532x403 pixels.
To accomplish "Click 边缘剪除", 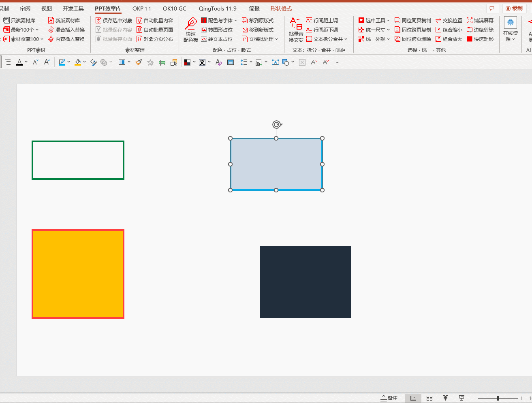I will [x=480, y=30].
